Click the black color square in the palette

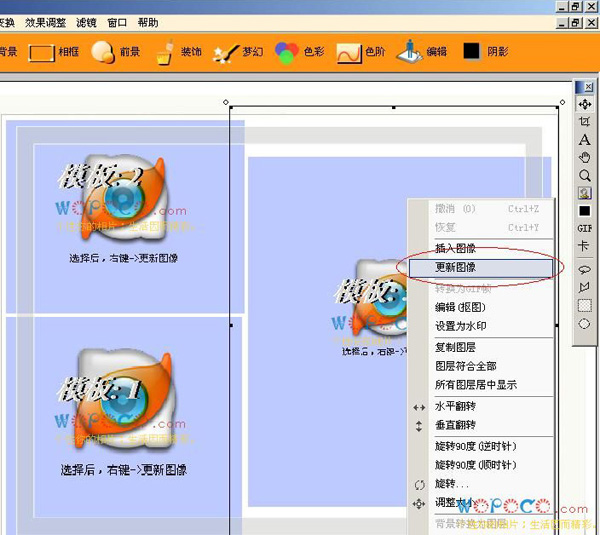tap(584, 211)
